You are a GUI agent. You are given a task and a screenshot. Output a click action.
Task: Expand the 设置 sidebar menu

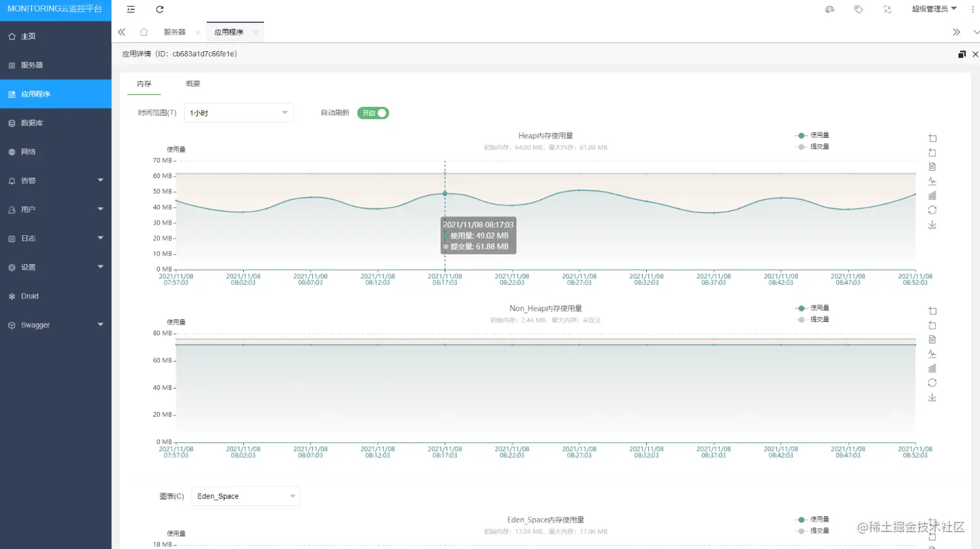pos(56,267)
